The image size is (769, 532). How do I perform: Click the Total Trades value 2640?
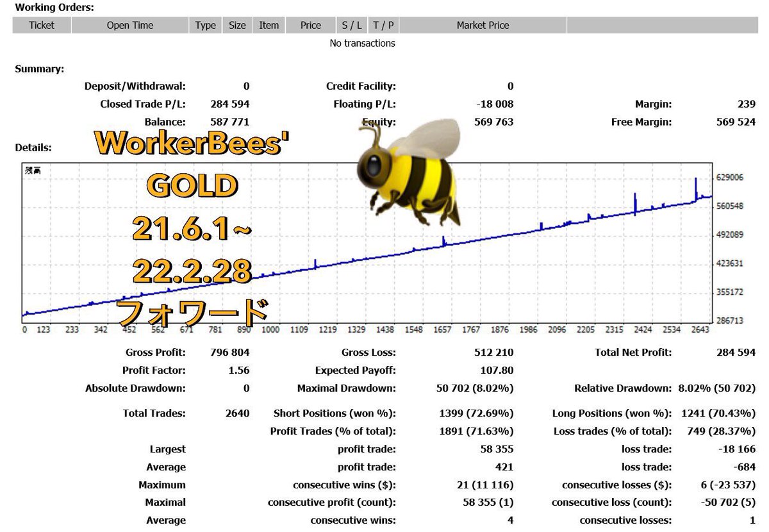coord(238,413)
